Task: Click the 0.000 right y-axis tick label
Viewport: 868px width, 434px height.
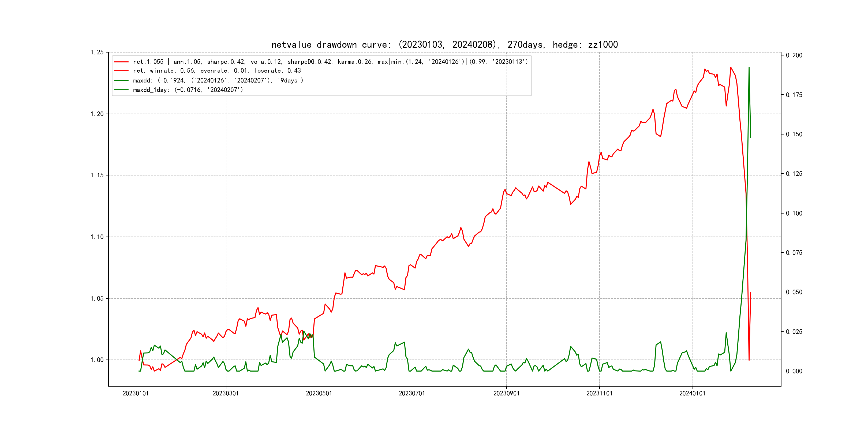Action: pos(794,371)
